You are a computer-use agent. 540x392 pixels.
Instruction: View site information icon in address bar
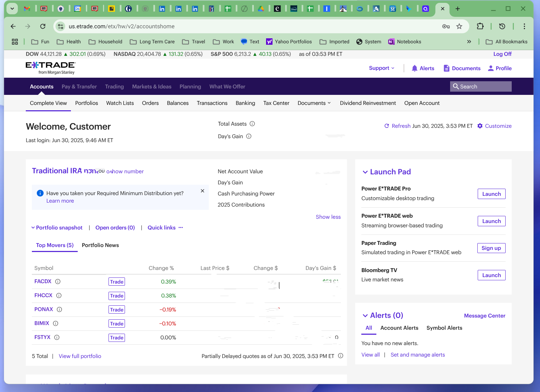click(x=61, y=26)
